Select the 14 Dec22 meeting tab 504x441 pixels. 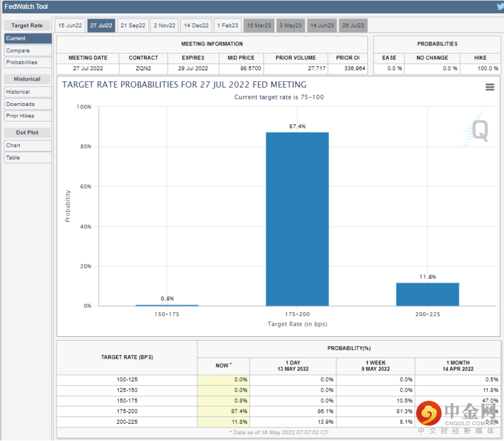click(x=196, y=26)
